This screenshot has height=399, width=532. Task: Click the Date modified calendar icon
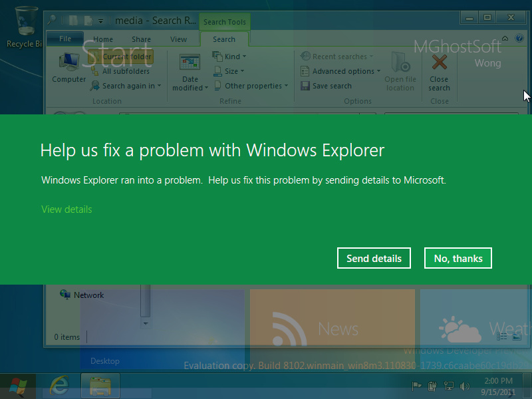[x=190, y=65]
